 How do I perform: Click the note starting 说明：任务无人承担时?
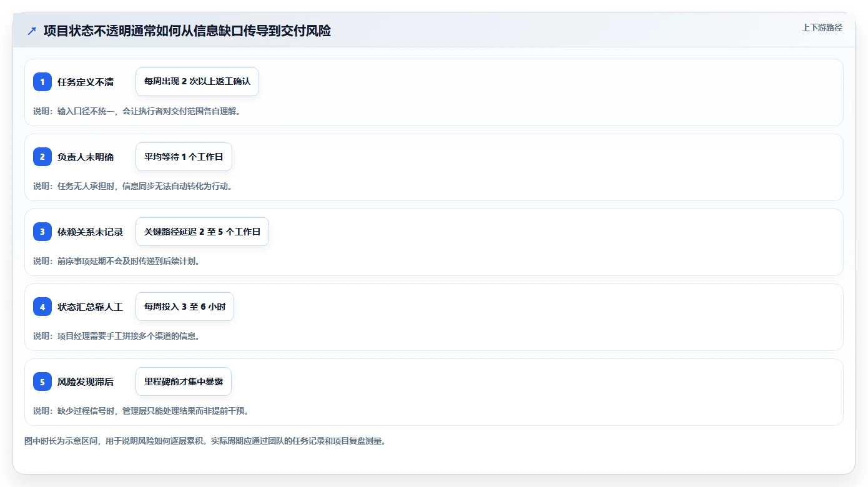pos(133,186)
